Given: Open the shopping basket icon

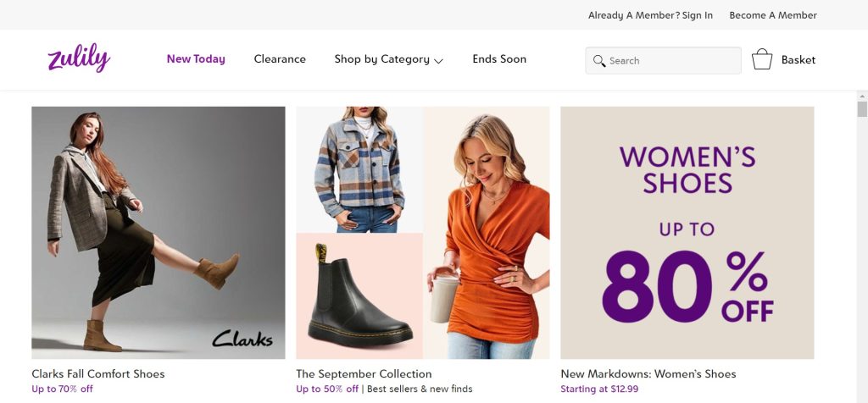Looking at the screenshot, I should [761, 59].
